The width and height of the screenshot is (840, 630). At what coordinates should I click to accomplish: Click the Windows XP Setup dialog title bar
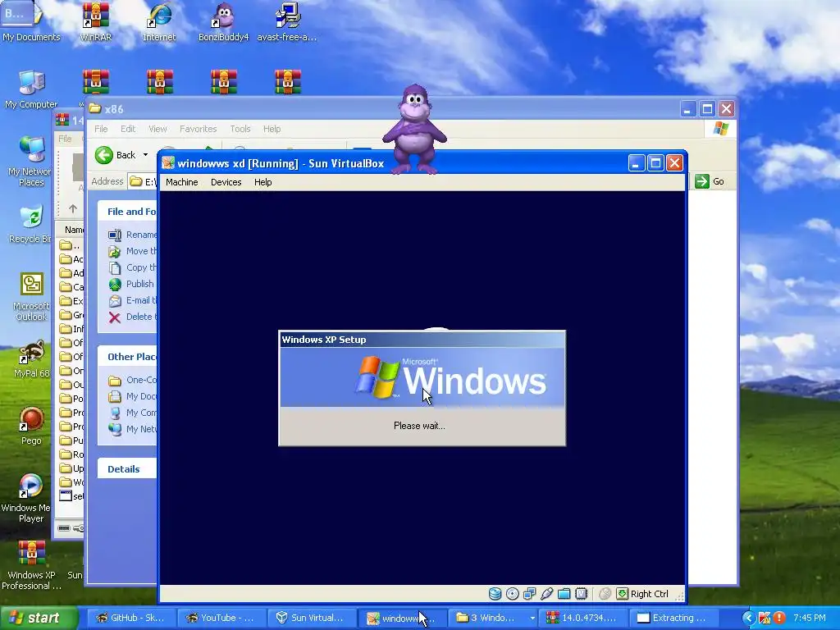[x=422, y=340]
